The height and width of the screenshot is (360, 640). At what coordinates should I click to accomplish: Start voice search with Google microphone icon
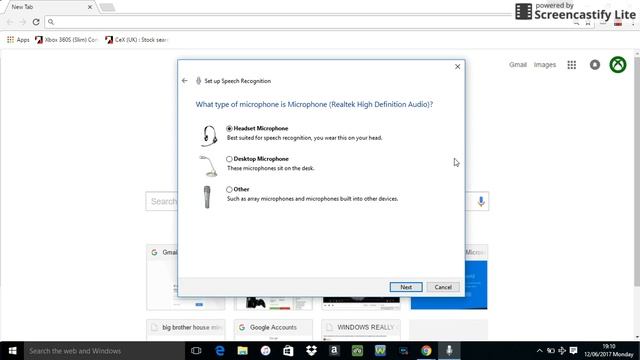click(481, 201)
